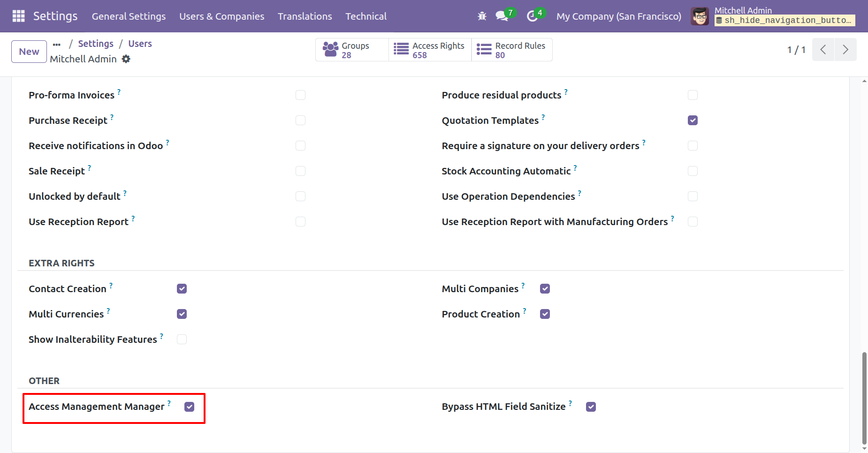
Task: Go to the next record arrow
Action: click(x=845, y=50)
